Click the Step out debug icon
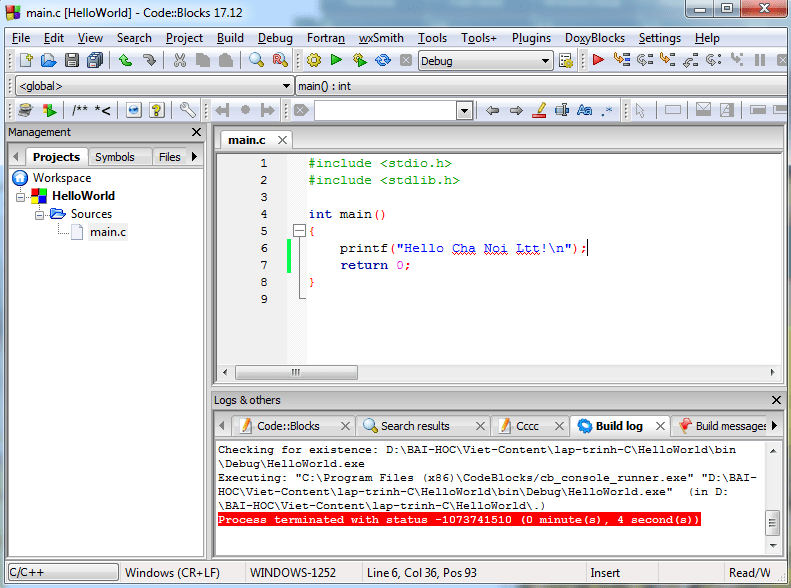 (x=690, y=61)
